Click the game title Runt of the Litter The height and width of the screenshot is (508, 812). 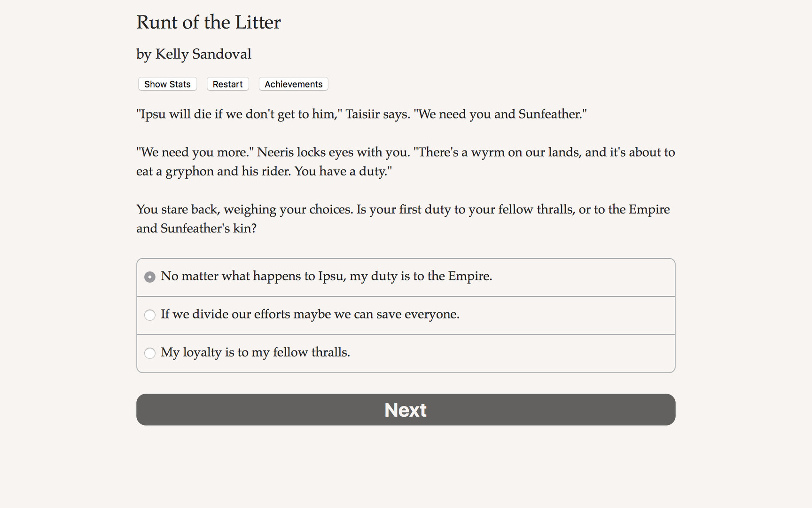coord(208,22)
